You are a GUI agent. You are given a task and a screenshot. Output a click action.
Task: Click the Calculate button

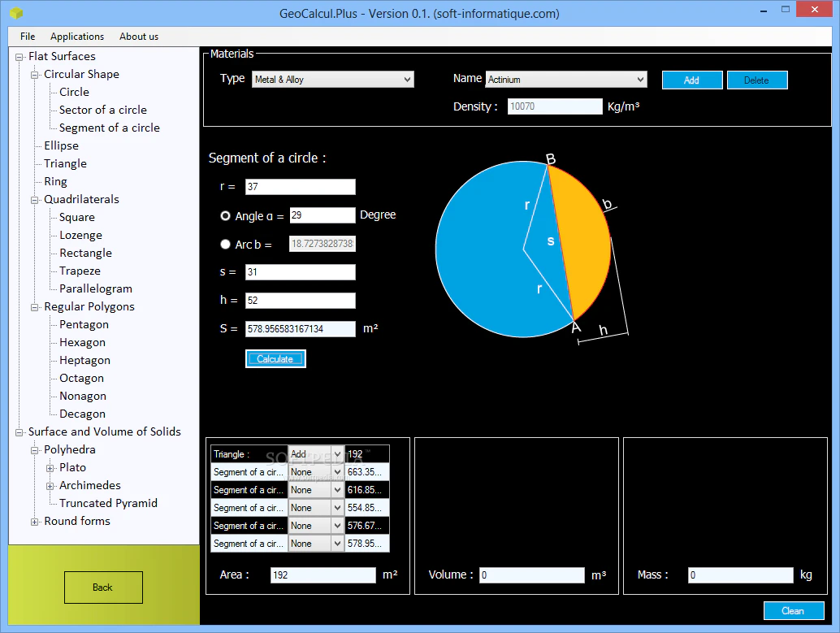pos(275,359)
